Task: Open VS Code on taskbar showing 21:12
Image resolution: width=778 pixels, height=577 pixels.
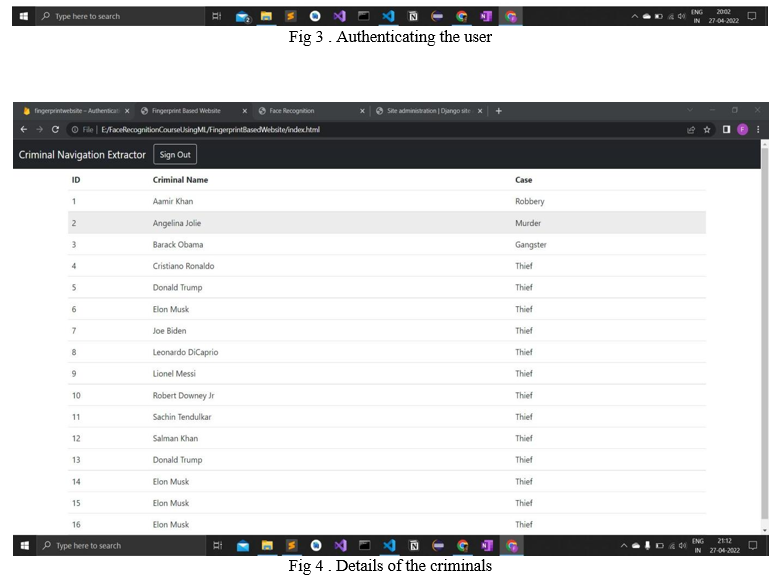Action: [389, 546]
